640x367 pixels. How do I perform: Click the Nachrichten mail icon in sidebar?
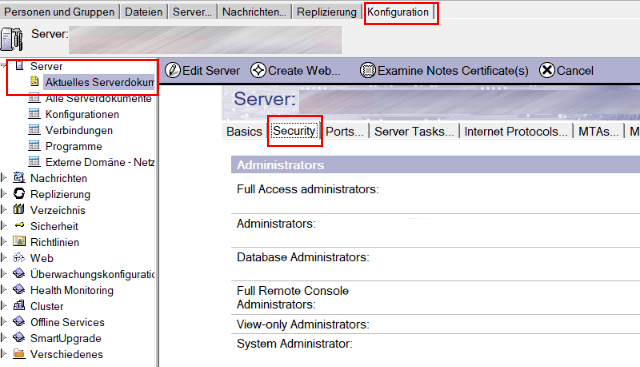tap(19, 178)
